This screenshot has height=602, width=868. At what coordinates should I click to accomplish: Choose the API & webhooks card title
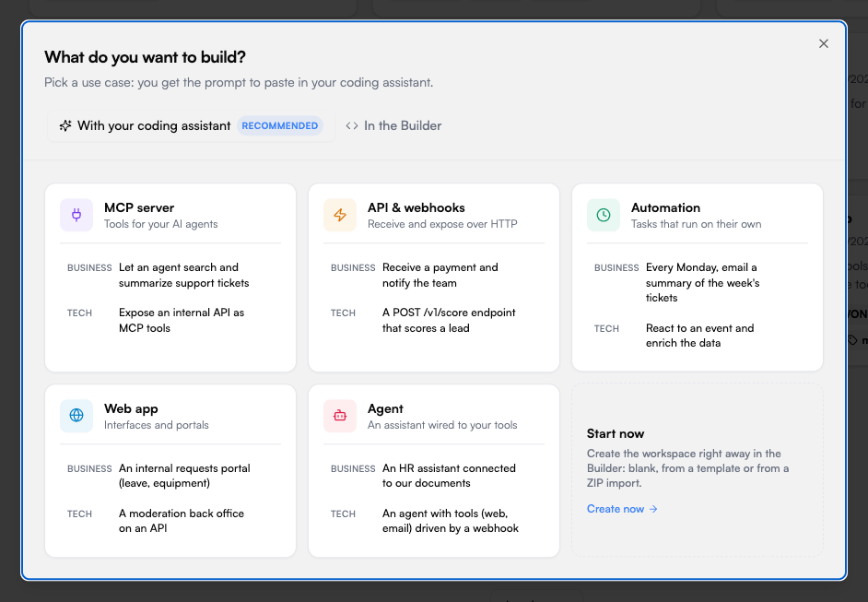coord(416,207)
